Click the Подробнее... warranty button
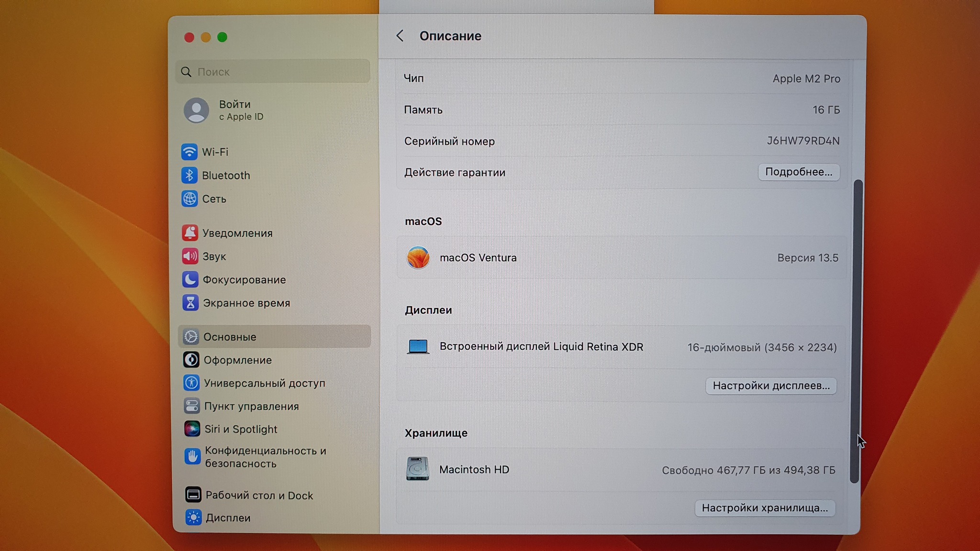980x551 pixels. coord(799,172)
